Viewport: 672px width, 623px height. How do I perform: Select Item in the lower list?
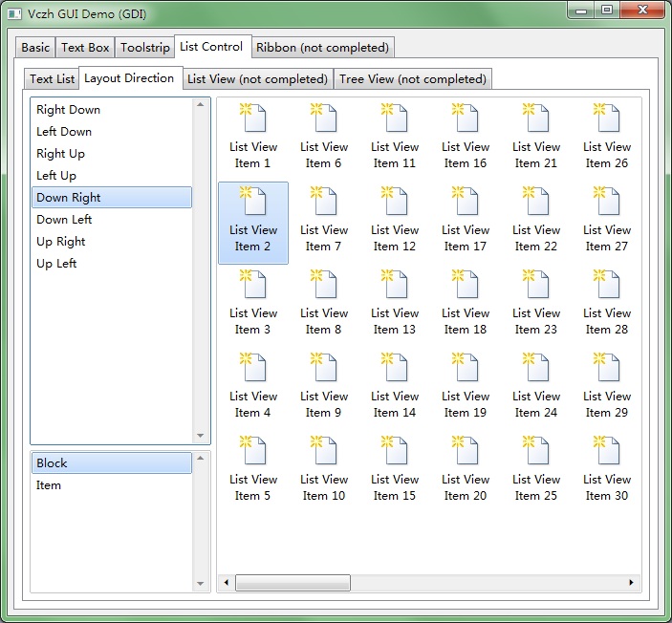point(112,485)
